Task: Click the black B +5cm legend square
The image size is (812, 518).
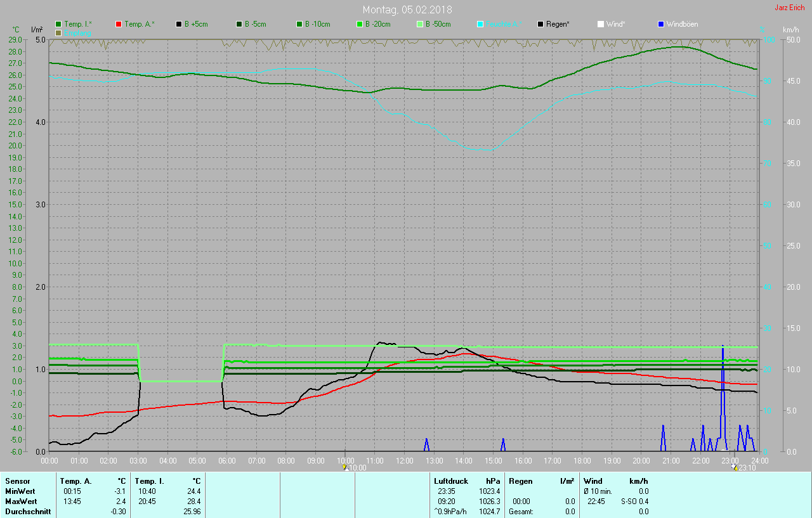Action: point(179,24)
